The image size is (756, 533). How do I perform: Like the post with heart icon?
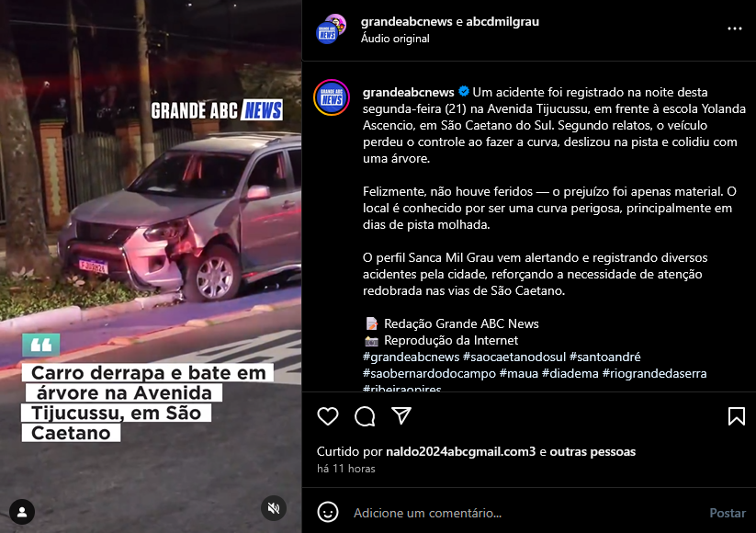click(x=328, y=416)
